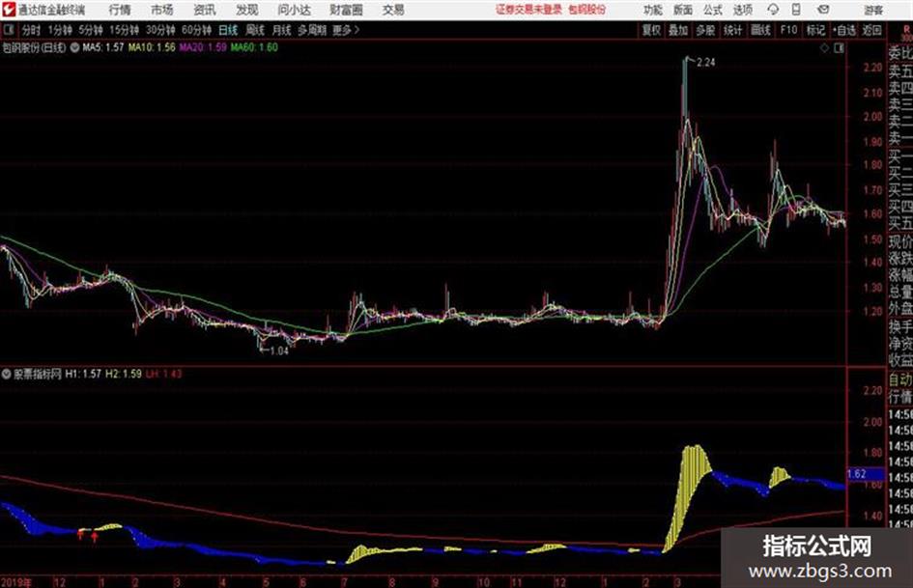Switch to 30分钟 period
This screenshot has height=588, width=913.
pyautogui.click(x=160, y=30)
